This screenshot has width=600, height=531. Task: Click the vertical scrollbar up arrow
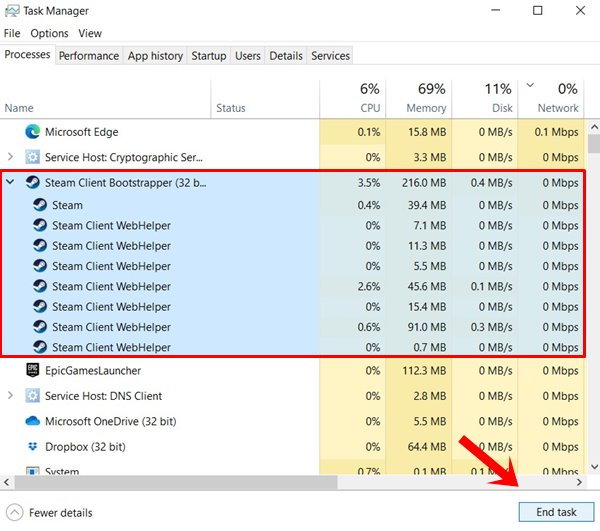click(x=594, y=127)
